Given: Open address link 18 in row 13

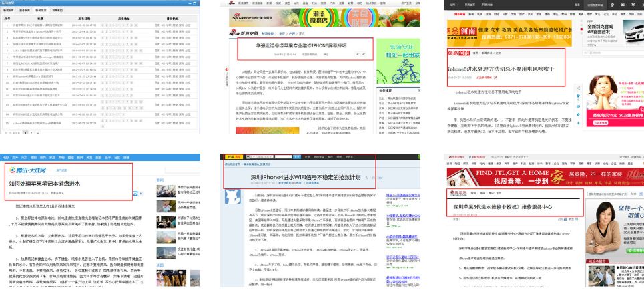Looking at the screenshot, I should (141, 108).
